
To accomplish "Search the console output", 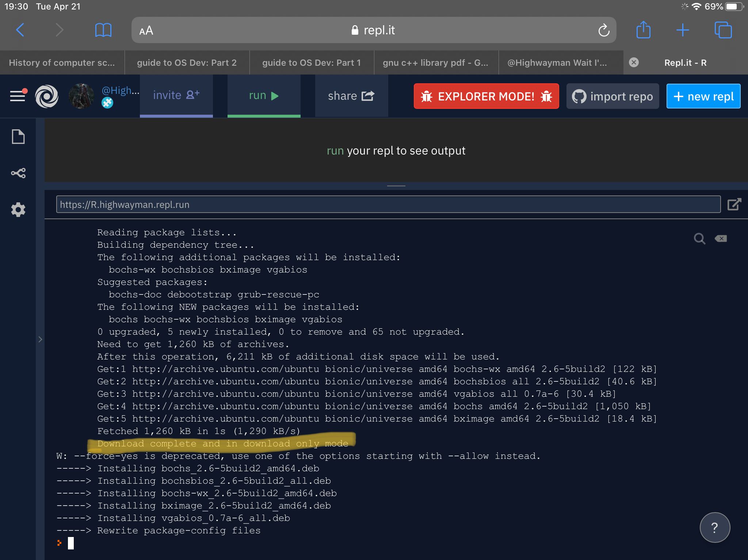I will click(x=699, y=239).
